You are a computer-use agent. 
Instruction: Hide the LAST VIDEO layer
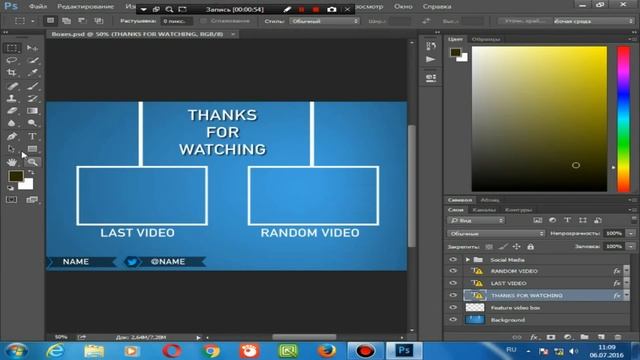tap(453, 283)
